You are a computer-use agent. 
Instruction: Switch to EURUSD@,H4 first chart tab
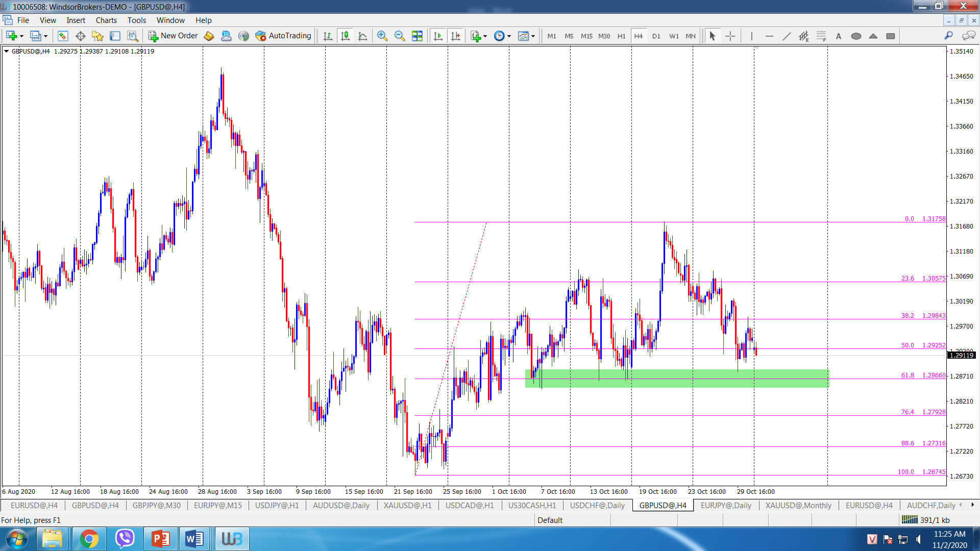coord(34,505)
